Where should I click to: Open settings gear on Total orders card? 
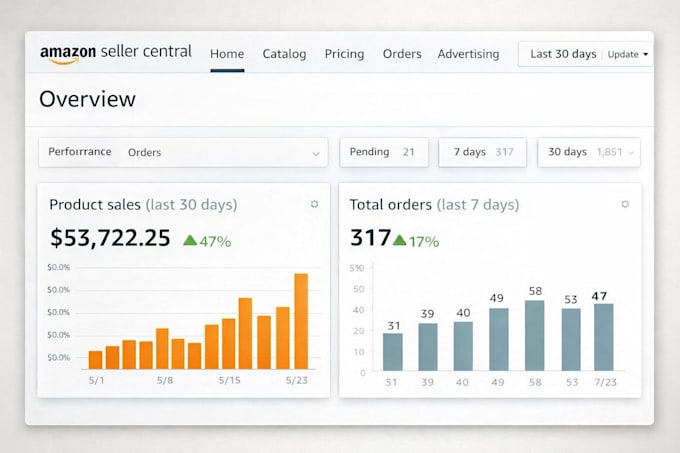coord(625,204)
